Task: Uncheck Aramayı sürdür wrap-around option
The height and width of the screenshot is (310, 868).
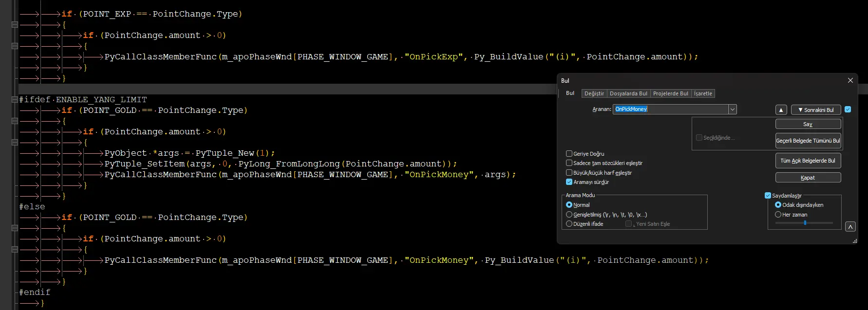Action: pos(569,182)
